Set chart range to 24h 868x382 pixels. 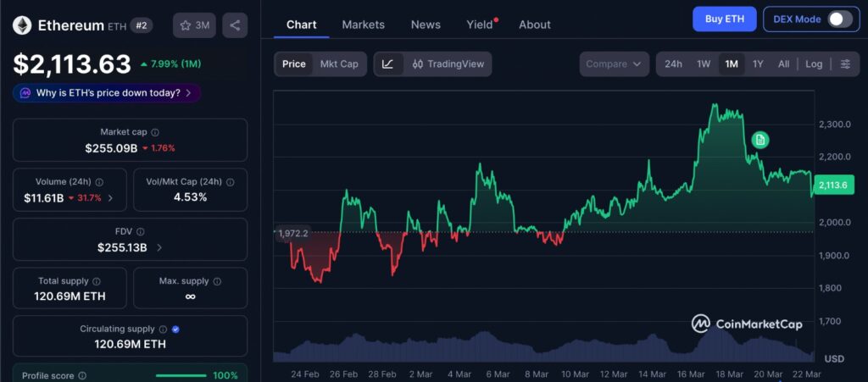673,64
